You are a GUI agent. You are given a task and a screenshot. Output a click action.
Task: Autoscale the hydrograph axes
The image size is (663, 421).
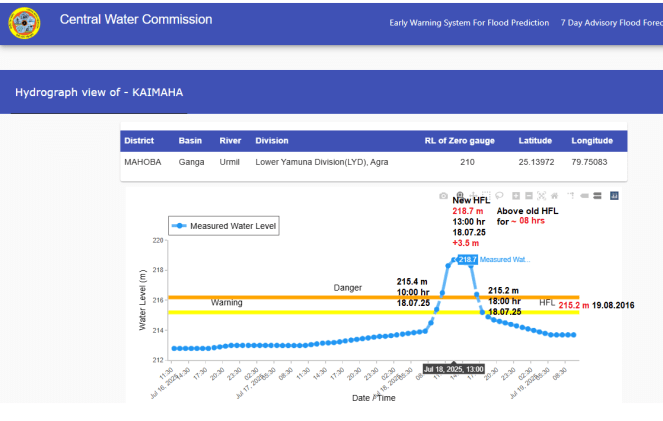tap(541, 196)
